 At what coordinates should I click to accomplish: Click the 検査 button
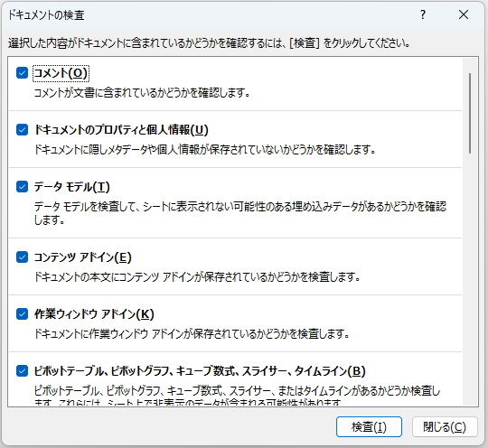369,427
